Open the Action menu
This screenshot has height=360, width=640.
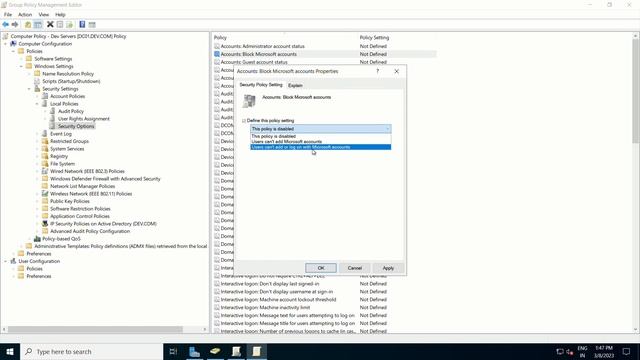click(25, 15)
